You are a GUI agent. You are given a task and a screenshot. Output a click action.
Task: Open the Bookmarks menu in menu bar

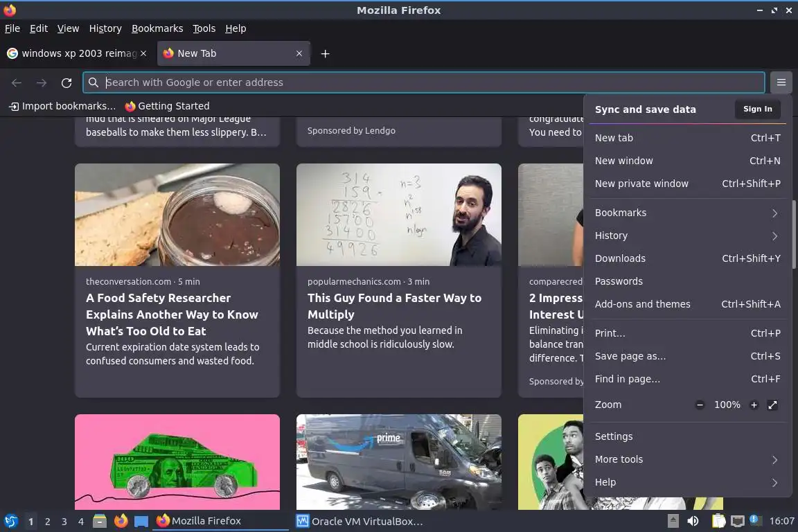[x=157, y=28]
